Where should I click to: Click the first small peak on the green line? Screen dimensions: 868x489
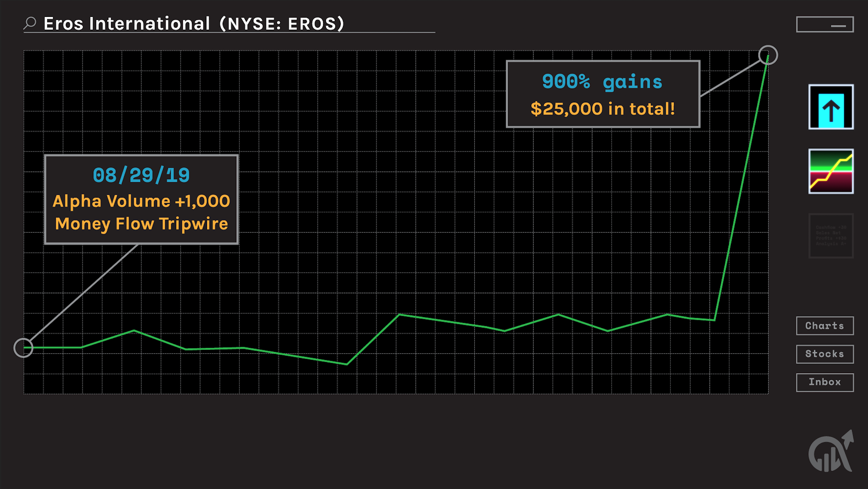[x=134, y=330]
